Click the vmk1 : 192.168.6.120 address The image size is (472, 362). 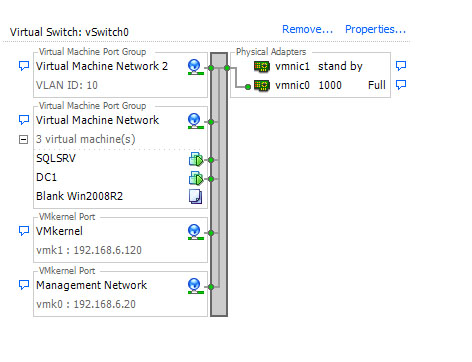[x=89, y=250]
